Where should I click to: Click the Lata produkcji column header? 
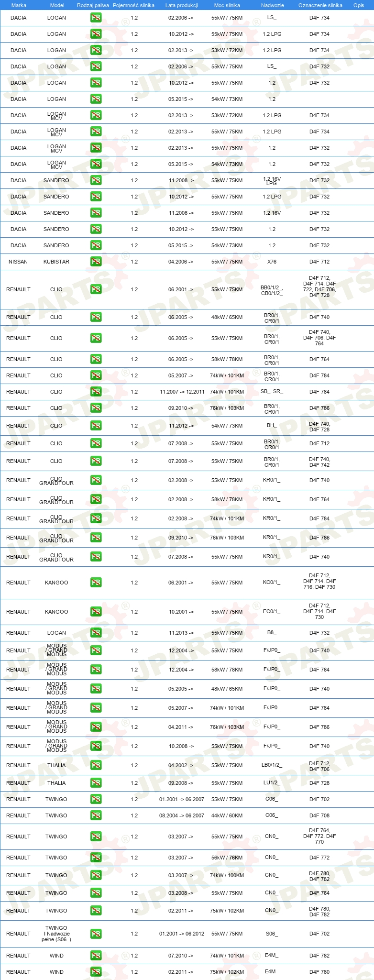coord(182,5)
